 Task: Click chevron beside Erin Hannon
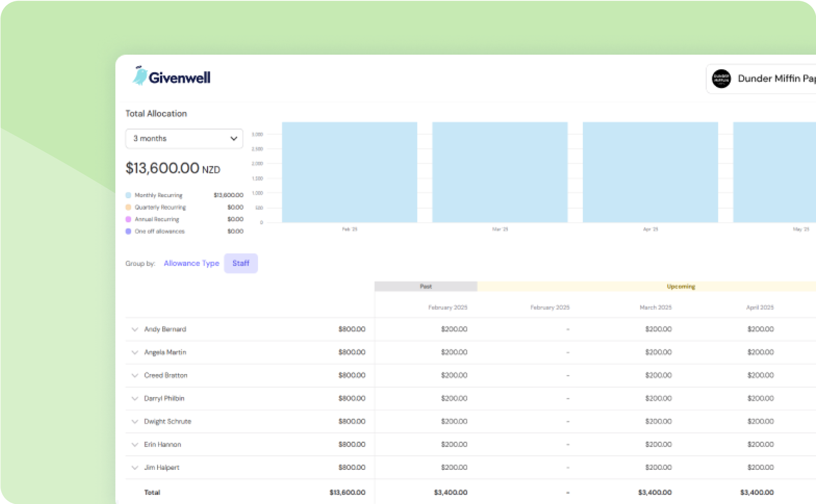[135, 445]
